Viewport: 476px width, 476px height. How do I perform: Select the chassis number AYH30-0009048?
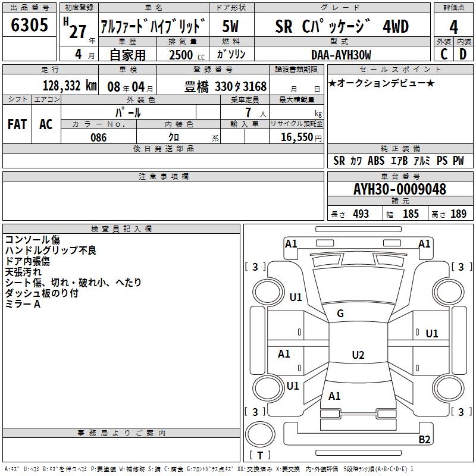399,189
